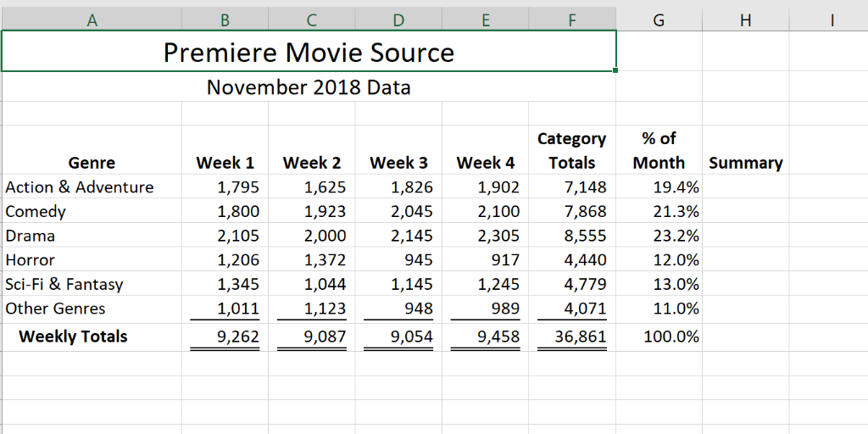This screenshot has height=434, width=868.
Task: Click the % of Month heading cell
Action: (659, 150)
